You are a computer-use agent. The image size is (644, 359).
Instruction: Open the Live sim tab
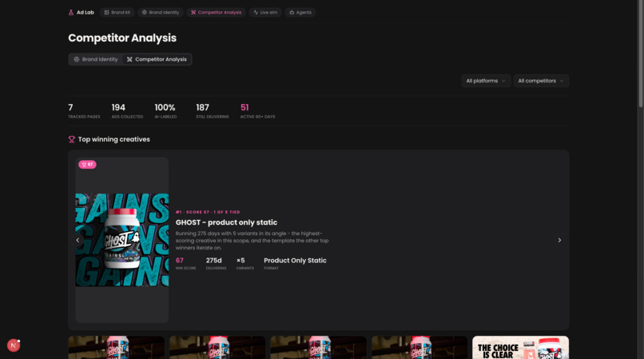point(265,12)
